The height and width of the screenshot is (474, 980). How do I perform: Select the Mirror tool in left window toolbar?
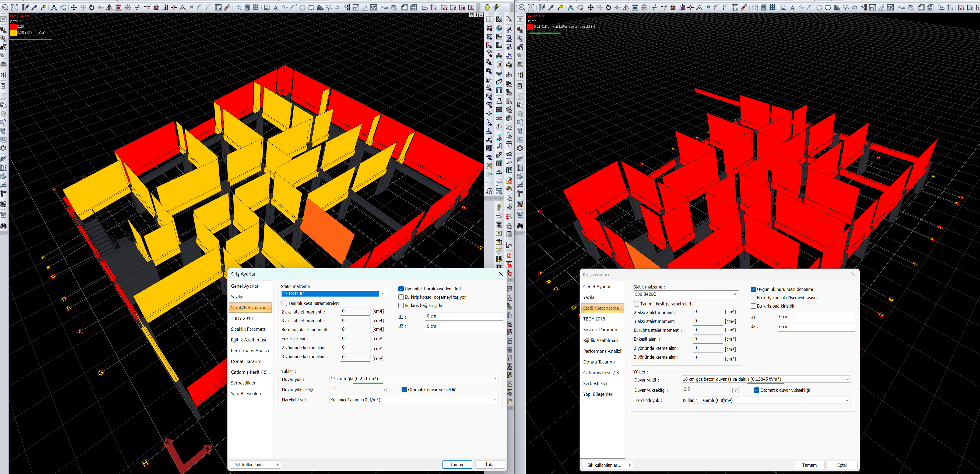coord(110,7)
